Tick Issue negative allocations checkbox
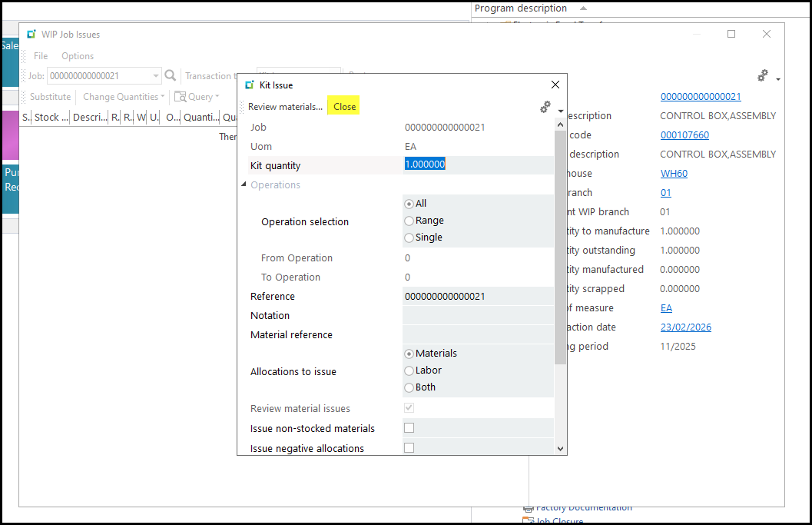 [409, 447]
